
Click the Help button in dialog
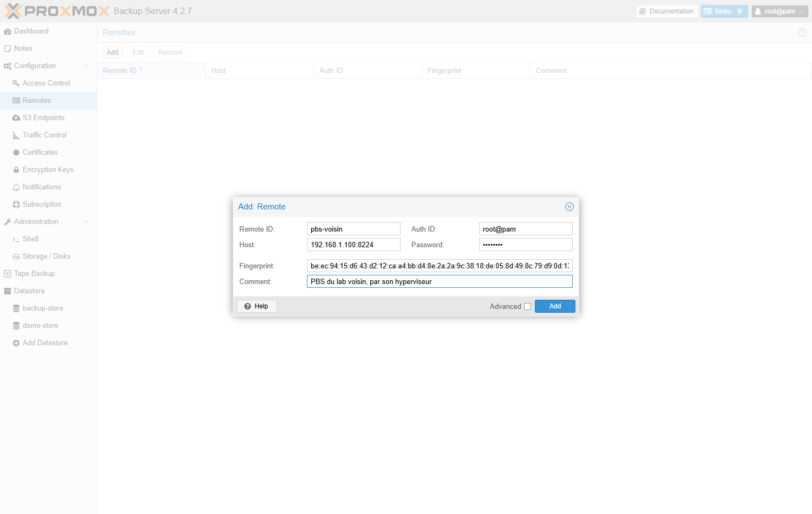tap(257, 306)
